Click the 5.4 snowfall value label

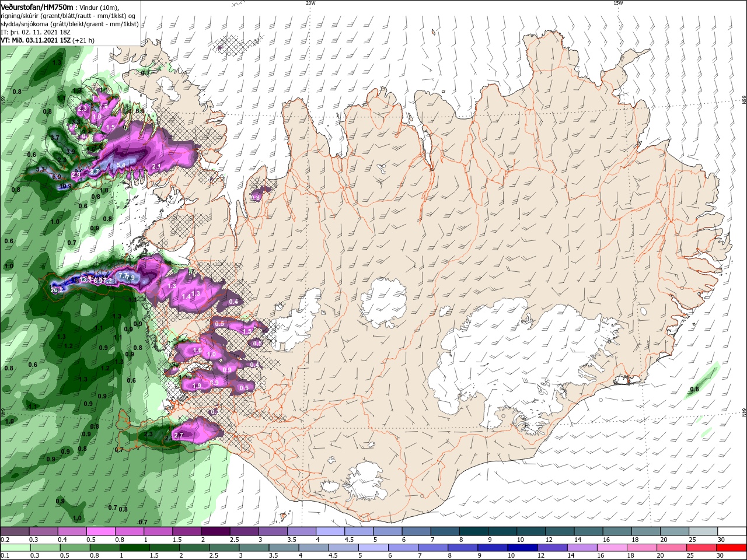coord(121,166)
